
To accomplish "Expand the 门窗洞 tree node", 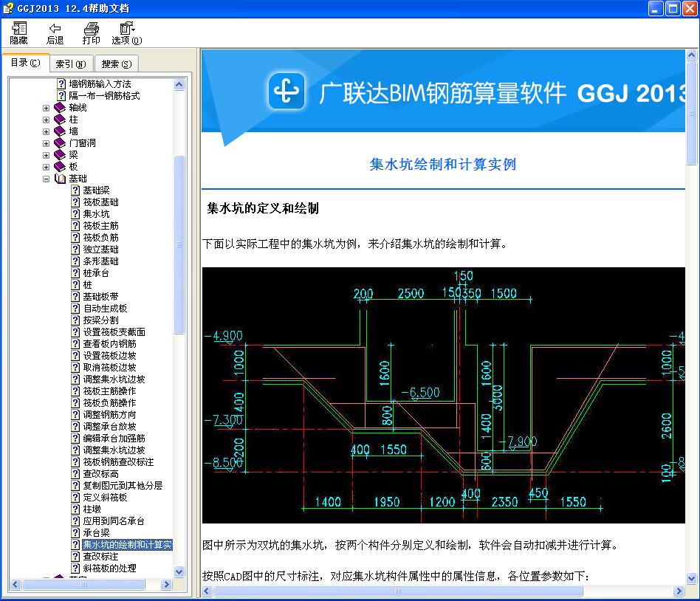I will tap(46, 143).
